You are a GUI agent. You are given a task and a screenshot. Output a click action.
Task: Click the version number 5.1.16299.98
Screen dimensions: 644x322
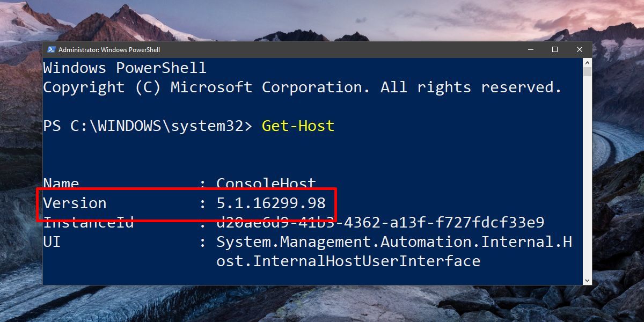(271, 203)
